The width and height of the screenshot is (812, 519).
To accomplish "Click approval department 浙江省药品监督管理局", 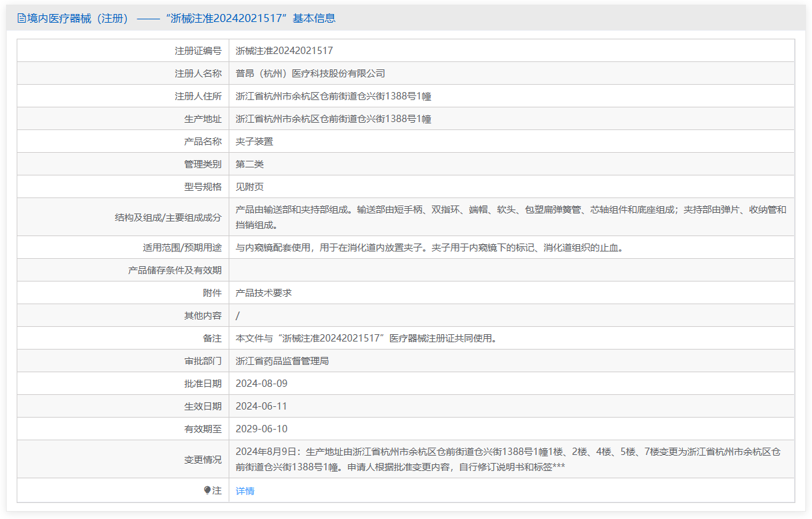I will pyautogui.click(x=283, y=361).
